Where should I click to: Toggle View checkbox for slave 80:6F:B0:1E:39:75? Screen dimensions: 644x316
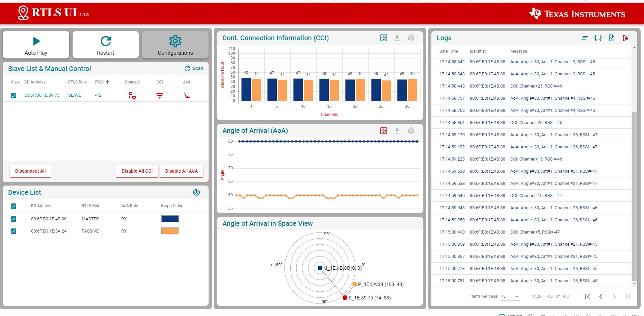coord(14,96)
